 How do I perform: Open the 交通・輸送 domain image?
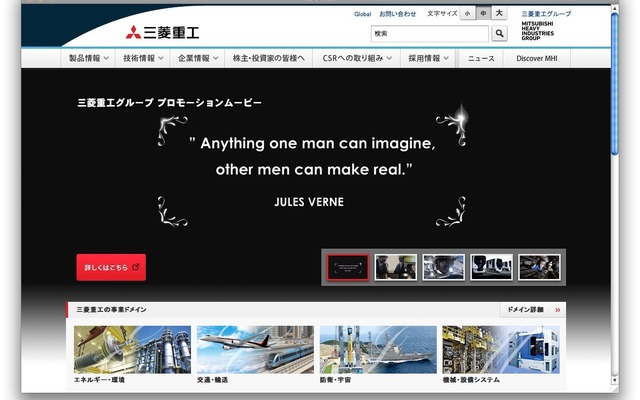click(x=255, y=349)
